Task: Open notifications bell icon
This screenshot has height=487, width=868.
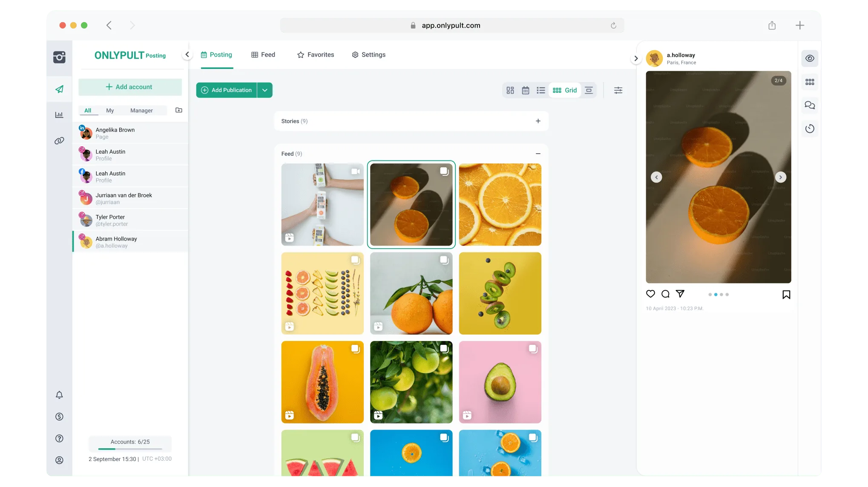Action: [59, 395]
